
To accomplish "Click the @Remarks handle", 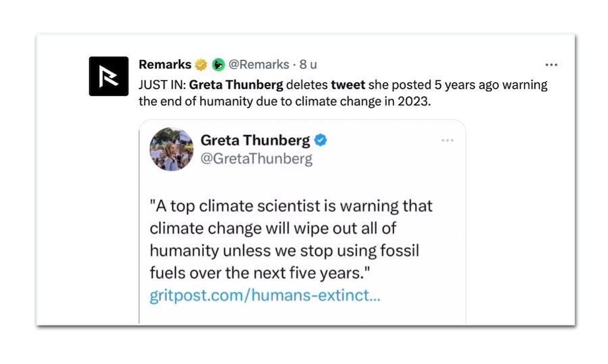I will (x=257, y=65).
